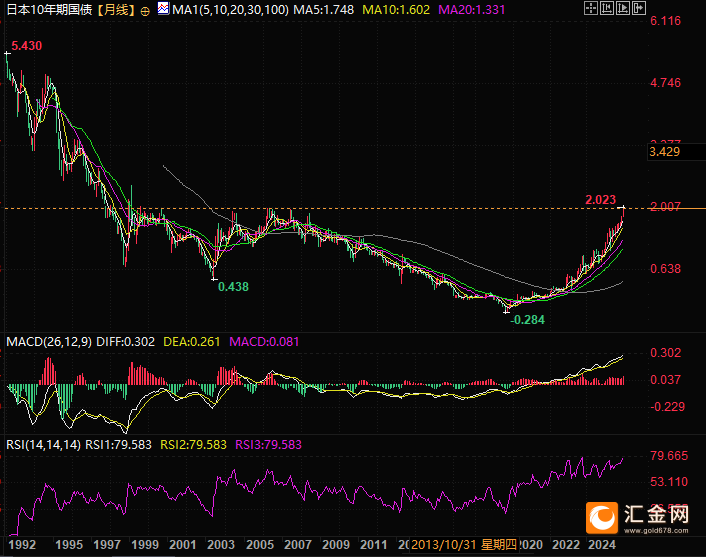Click the chart shift-left axis icon
This screenshot has width=706, height=557.
pos(606,8)
